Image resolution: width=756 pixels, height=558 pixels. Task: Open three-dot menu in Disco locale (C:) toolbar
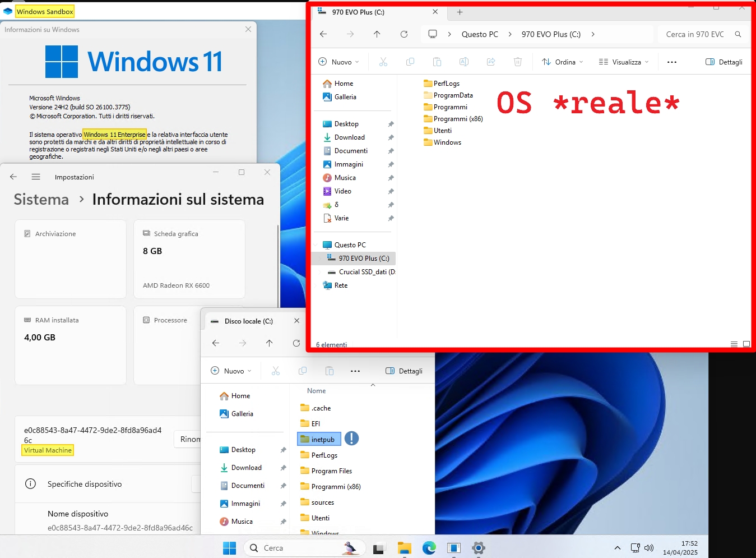(355, 371)
